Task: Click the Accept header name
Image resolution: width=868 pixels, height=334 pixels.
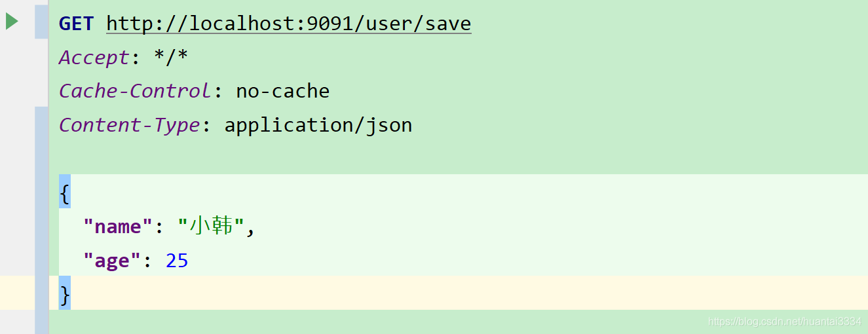Action: 94,58
